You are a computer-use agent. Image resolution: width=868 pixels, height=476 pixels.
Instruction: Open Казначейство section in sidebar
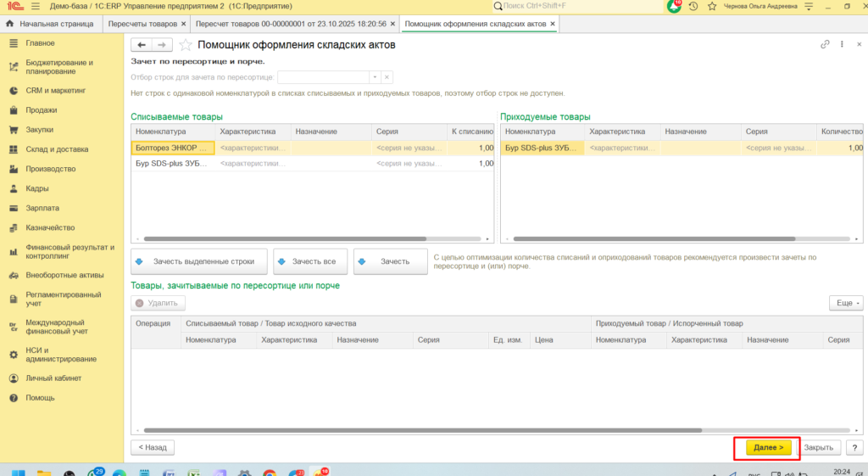(50, 227)
